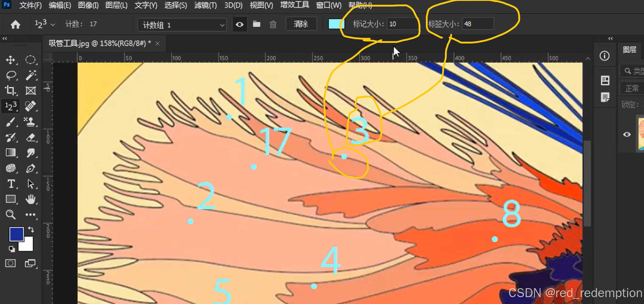The width and height of the screenshot is (644, 304).
Task: Toggle layer visibility eye in Layers panel
Action: point(627,134)
